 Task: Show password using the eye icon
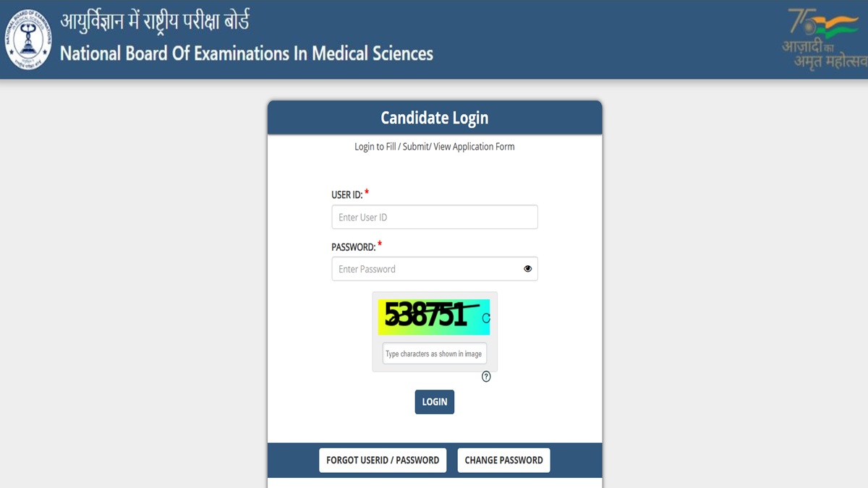pyautogui.click(x=528, y=269)
